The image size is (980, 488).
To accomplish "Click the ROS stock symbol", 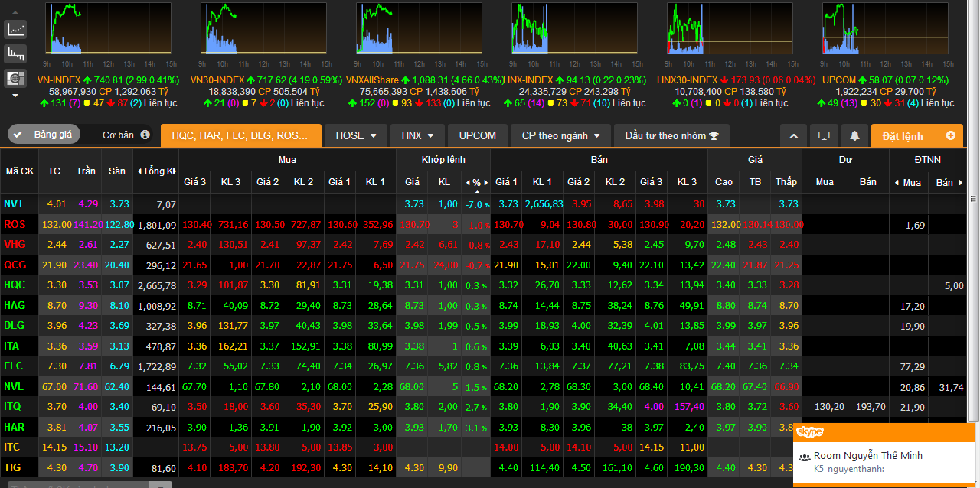I will (14, 225).
